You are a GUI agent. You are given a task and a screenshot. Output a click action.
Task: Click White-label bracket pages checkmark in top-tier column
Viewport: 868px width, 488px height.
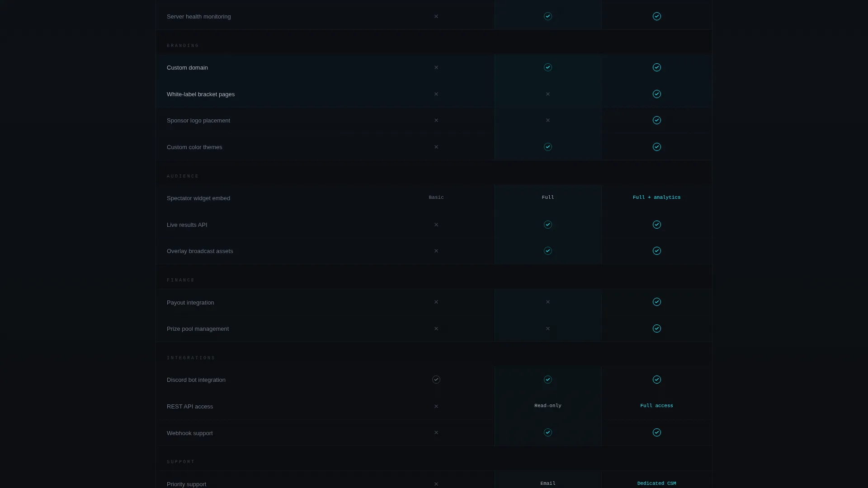(657, 94)
